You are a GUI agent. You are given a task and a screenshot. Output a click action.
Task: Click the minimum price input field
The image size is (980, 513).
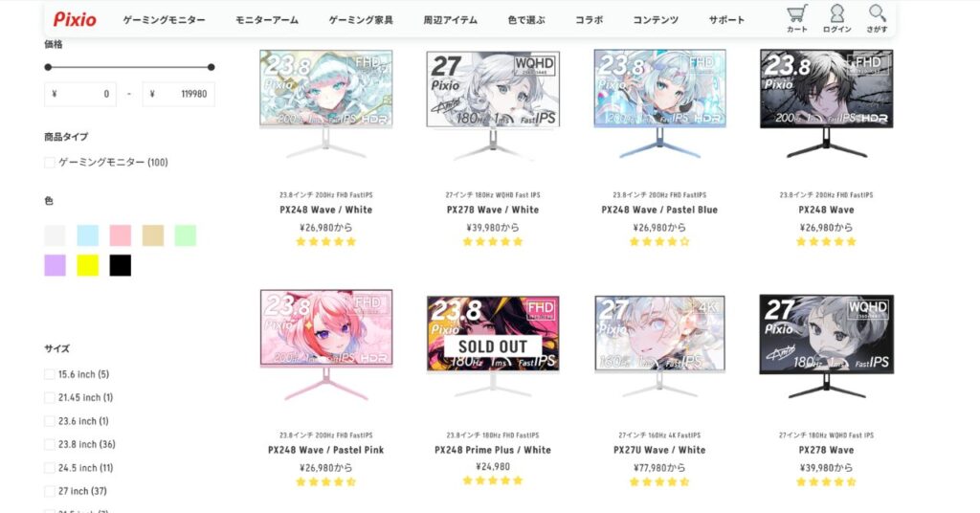(80, 94)
